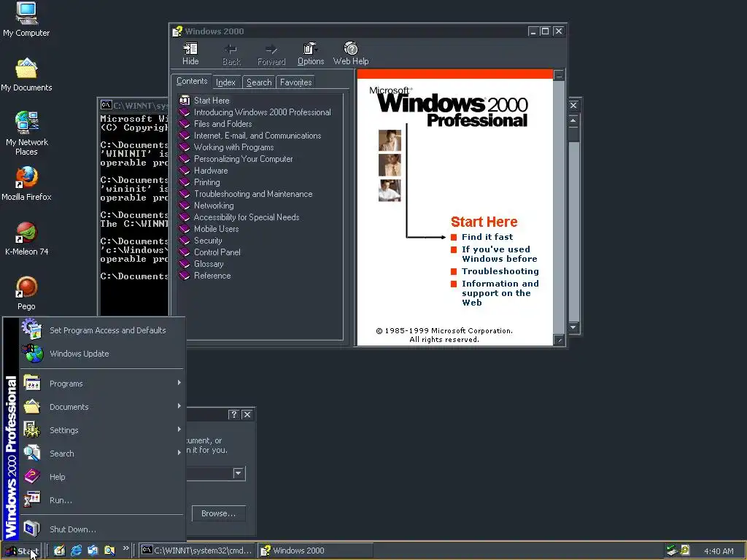Click Show Desktop quick launch icon
Image resolution: width=747 pixels, height=560 pixels.
(59, 550)
